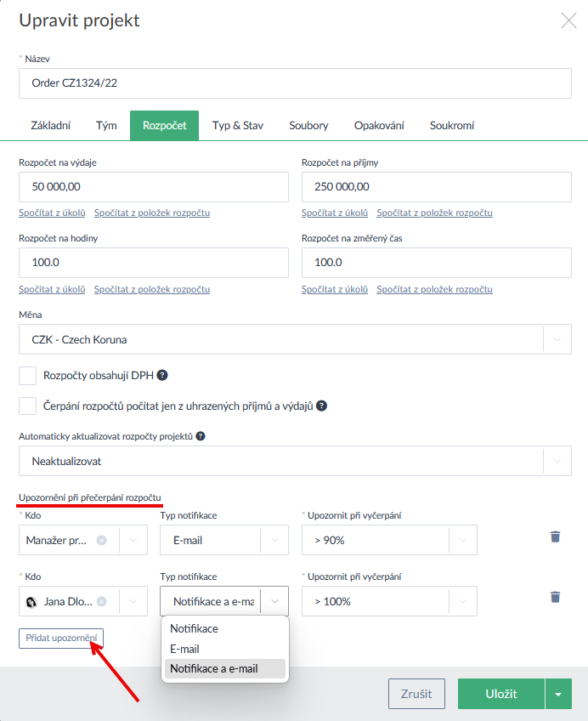
Task: Show help for Automaticky aktualizovat rozpočty
Action: pyautogui.click(x=201, y=436)
